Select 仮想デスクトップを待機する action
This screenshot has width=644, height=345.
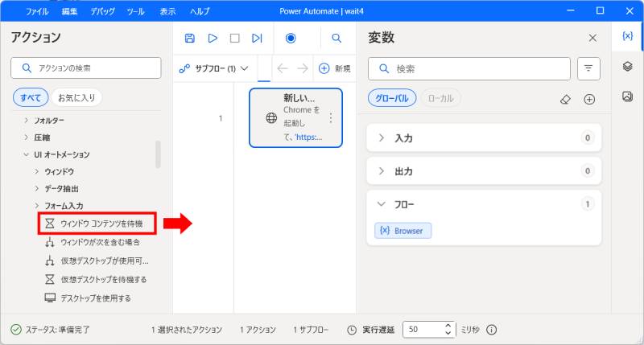(97, 280)
